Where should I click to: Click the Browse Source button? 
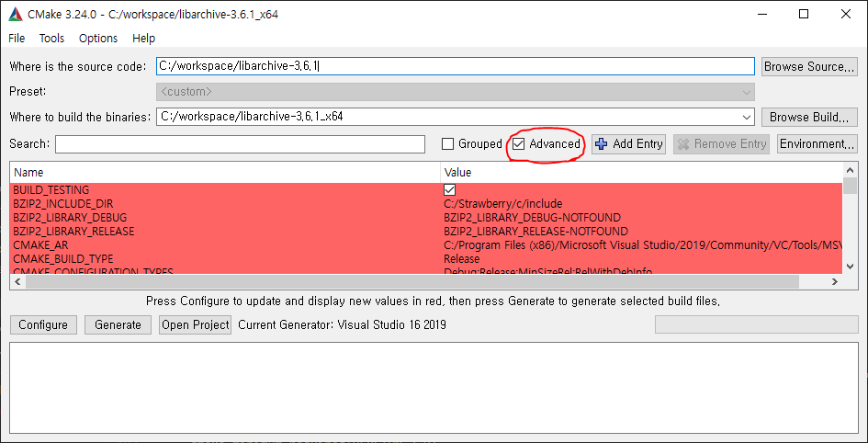pos(809,66)
